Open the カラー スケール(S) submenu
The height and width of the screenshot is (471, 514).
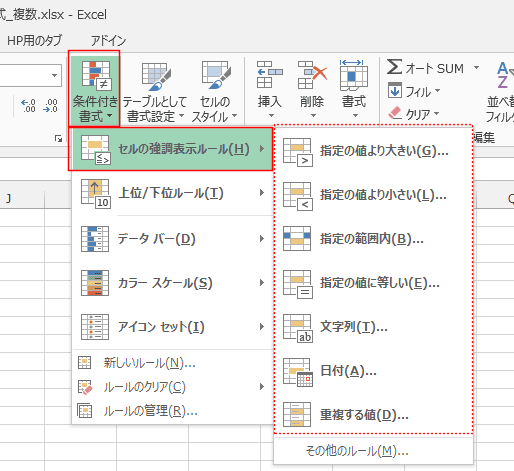tap(173, 283)
